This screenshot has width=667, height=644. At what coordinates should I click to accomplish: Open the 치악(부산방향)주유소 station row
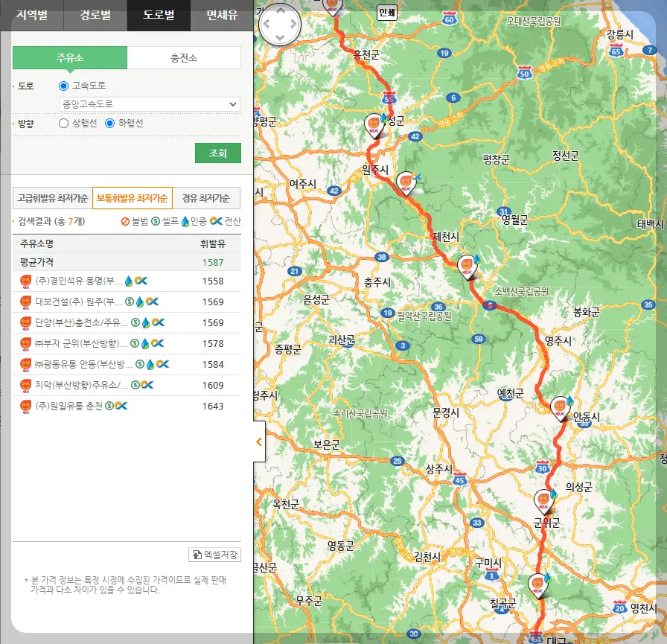pos(127,386)
